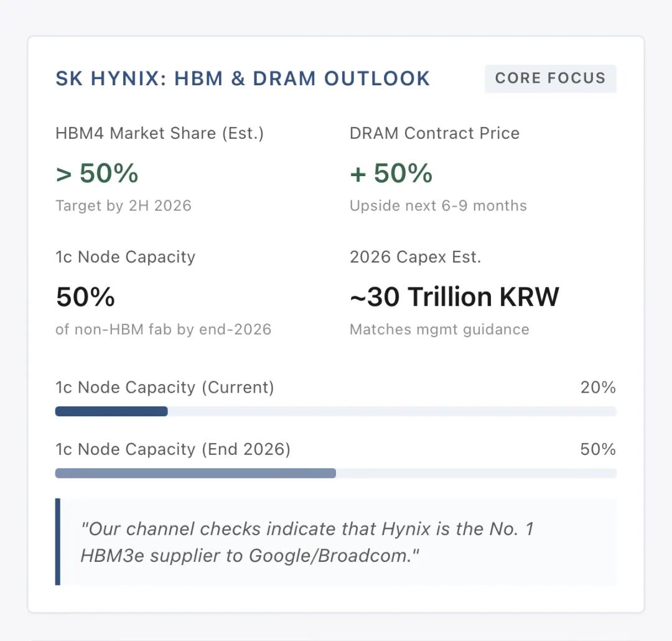
Task: Select the ~30 Trillion KRW value
Action: point(454,297)
